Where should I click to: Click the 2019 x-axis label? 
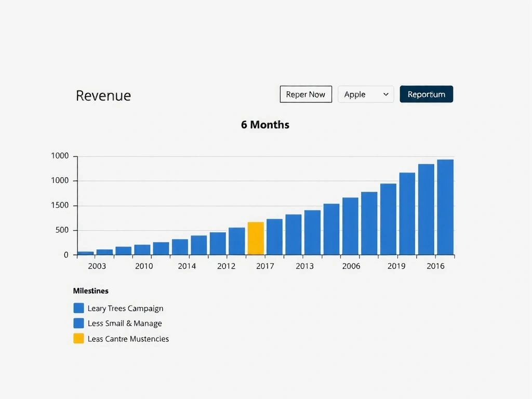pos(396,266)
